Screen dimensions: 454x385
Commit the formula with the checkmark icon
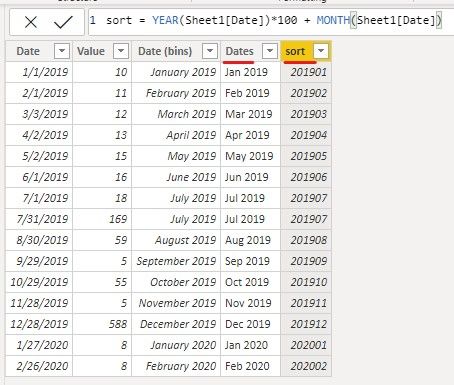[63, 22]
